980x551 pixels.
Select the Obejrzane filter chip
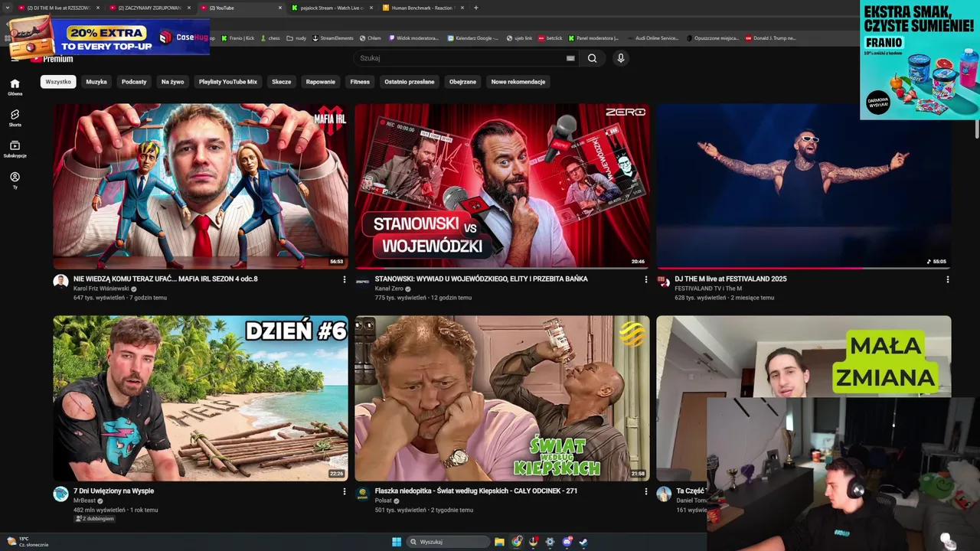(462, 82)
